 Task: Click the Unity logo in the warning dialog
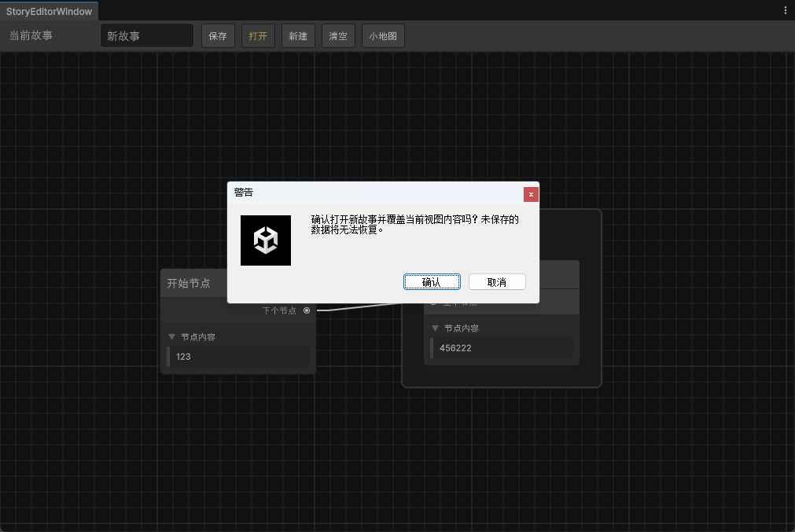pos(266,240)
